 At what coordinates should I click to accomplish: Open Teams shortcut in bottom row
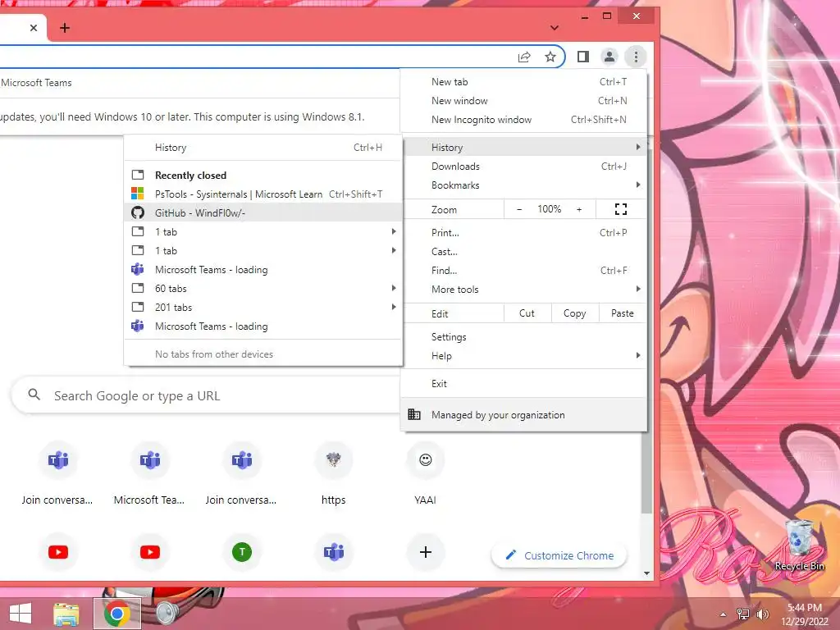(333, 552)
